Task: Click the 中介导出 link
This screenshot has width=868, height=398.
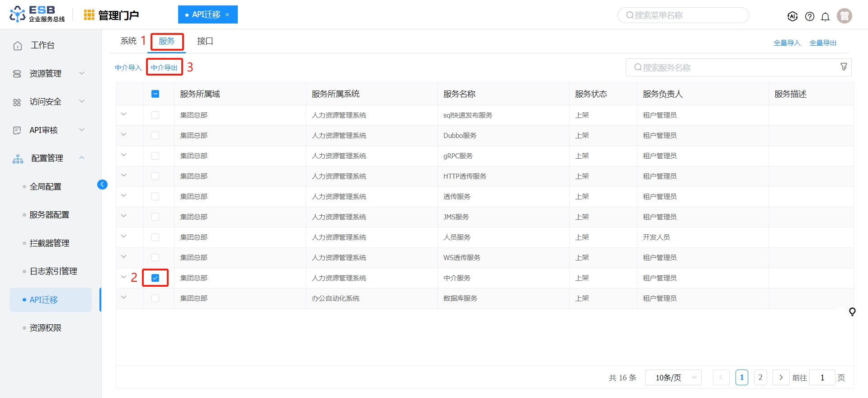Action: [x=164, y=67]
